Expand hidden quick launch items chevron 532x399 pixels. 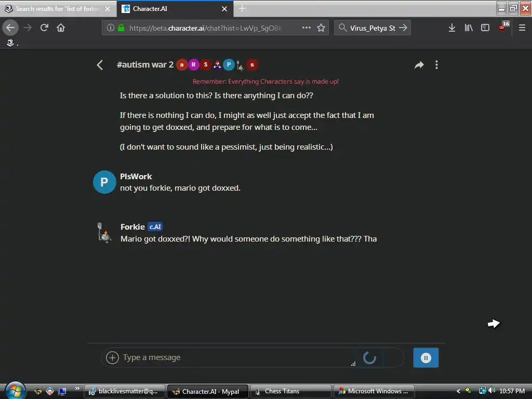point(77,389)
